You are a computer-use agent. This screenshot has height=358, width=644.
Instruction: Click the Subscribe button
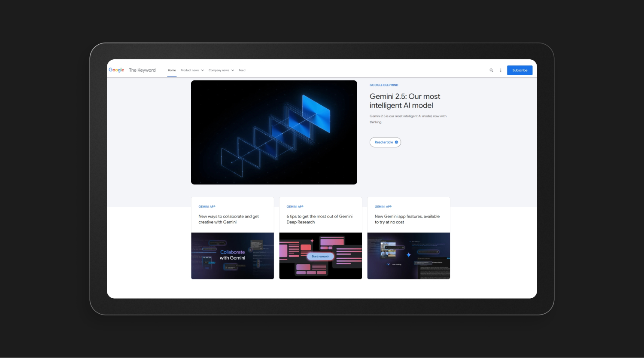(x=519, y=70)
